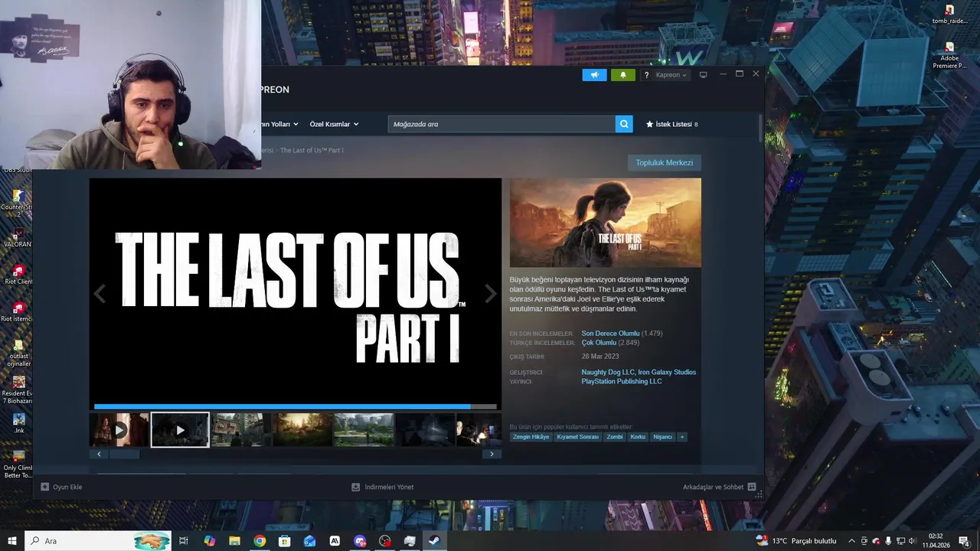This screenshot has height=551, width=980.
Task: Show previous media with left arrow
Action: click(x=100, y=293)
